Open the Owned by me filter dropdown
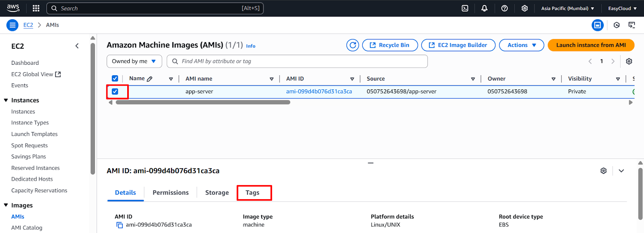644x233 pixels. [134, 61]
